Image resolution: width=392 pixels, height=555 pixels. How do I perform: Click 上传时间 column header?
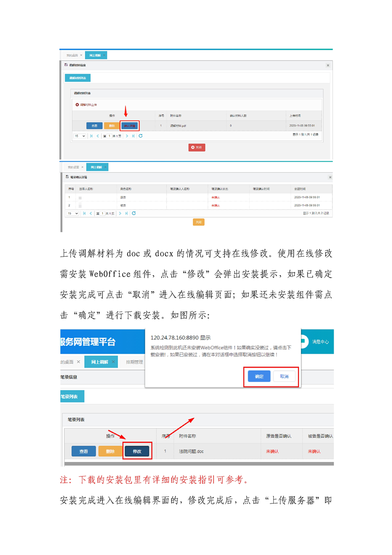295,116
